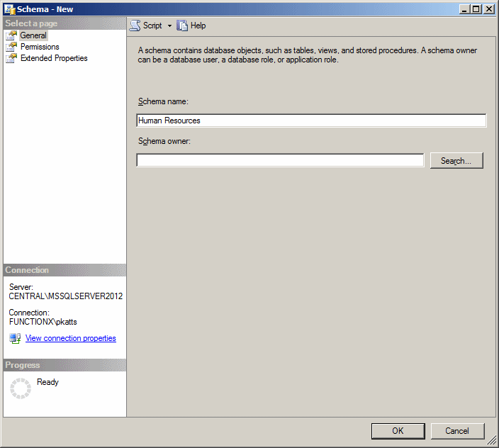Screen dimensions: 499x448
Task: Click the Progress section header
Action: (65, 365)
